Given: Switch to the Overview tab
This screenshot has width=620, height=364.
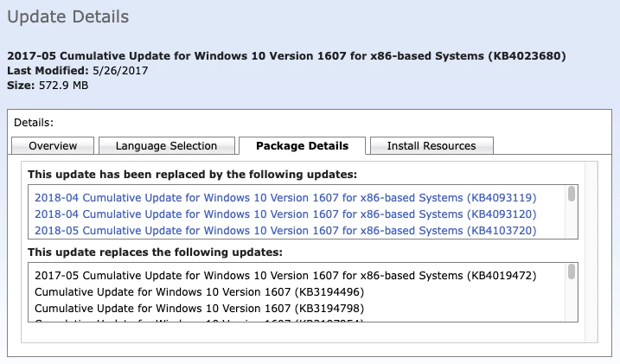Looking at the screenshot, I should tap(53, 146).
